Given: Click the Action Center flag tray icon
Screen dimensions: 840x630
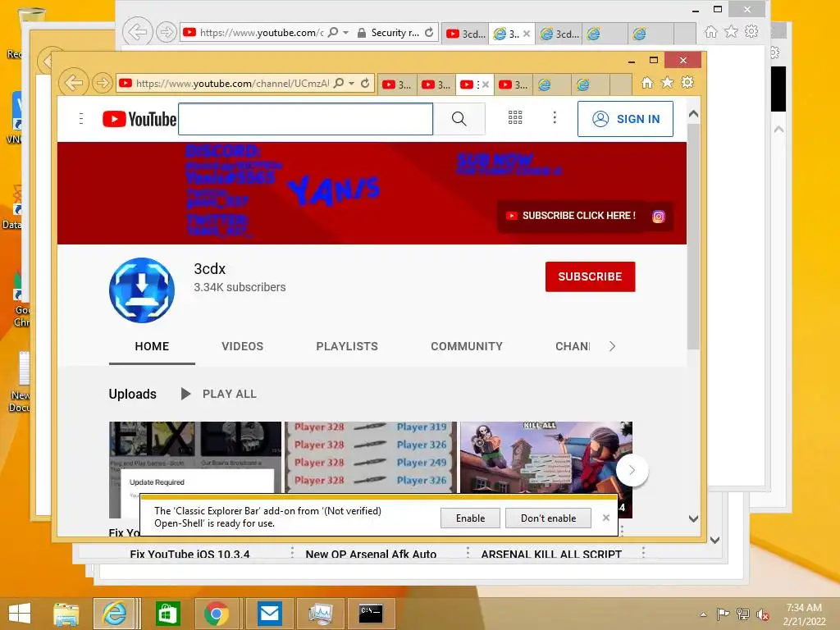Looking at the screenshot, I should pyautogui.click(x=723, y=614).
